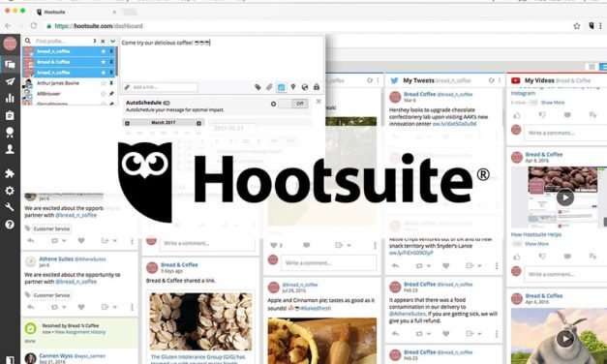The image size is (607, 364).
Task: Refresh the My Tweets stream
Action: click(491, 80)
